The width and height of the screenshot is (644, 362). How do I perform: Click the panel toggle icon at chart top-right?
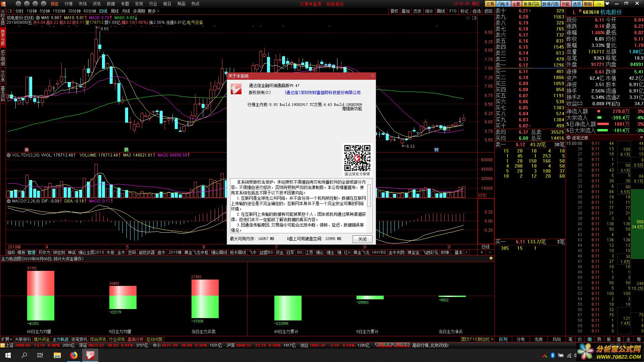coord(474,18)
